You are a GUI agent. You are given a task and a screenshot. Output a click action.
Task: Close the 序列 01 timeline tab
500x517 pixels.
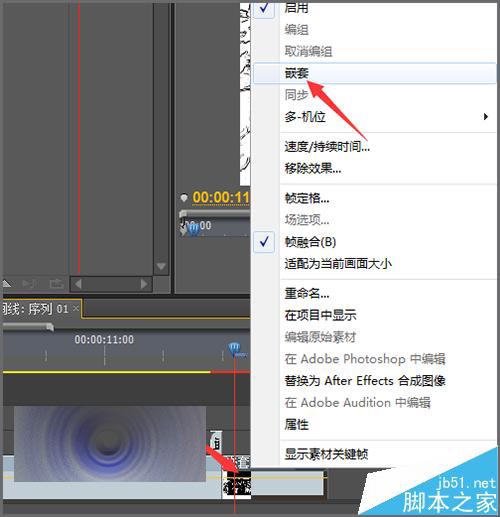tap(76, 308)
